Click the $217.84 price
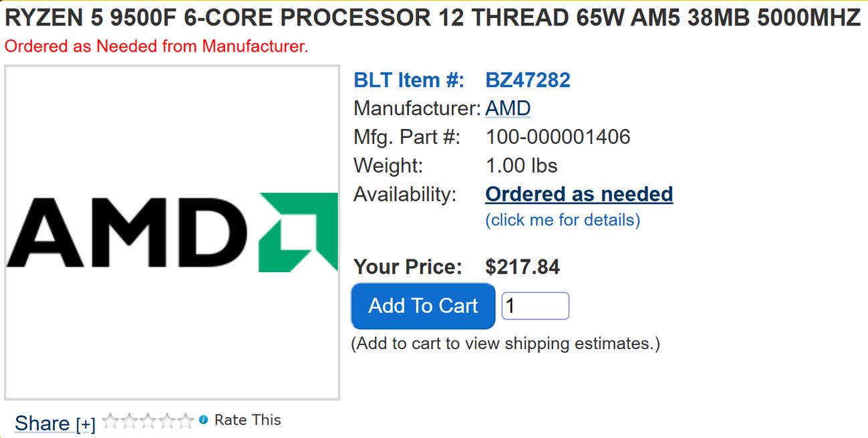 click(x=523, y=267)
